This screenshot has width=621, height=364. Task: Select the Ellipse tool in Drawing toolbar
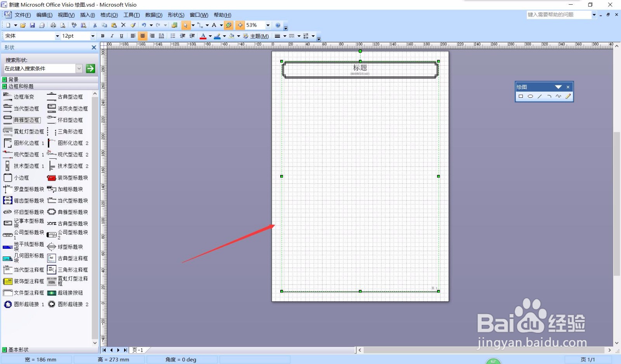(x=530, y=96)
